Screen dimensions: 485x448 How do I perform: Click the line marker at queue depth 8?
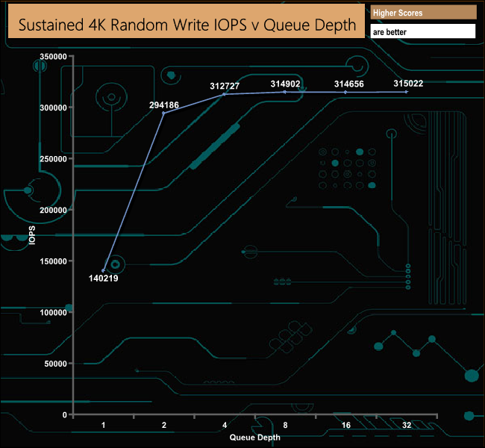pyautogui.click(x=285, y=92)
